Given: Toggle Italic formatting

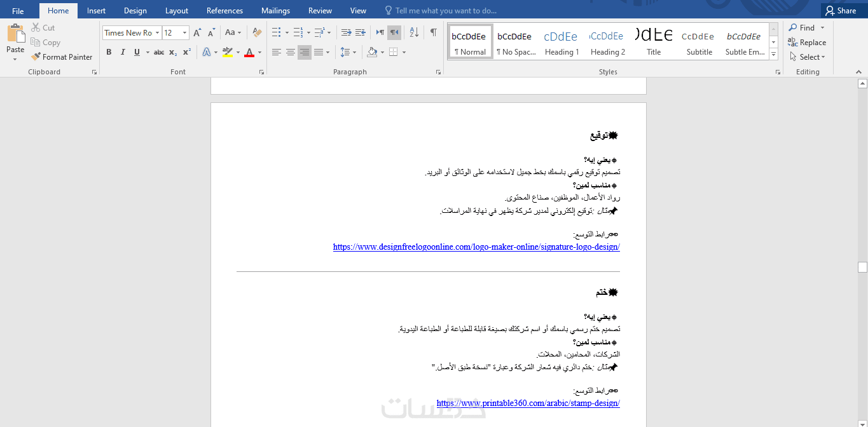Looking at the screenshot, I should coord(123,52).
